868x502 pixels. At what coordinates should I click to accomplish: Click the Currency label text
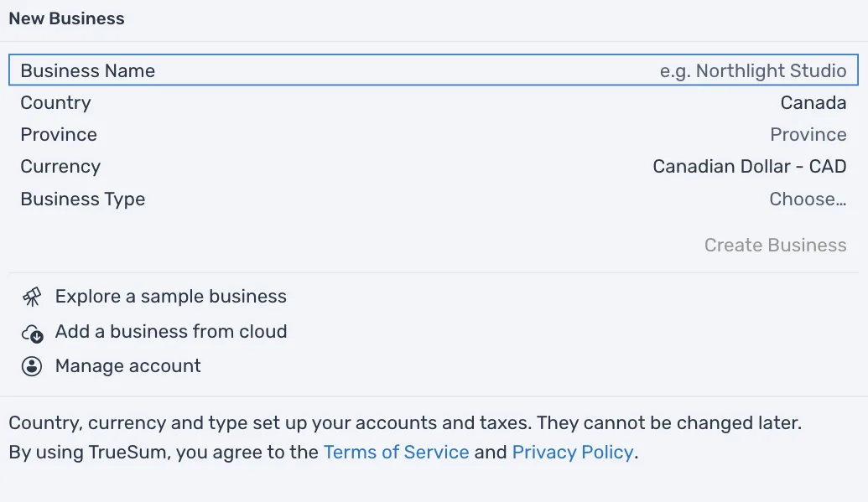point(60,167)
